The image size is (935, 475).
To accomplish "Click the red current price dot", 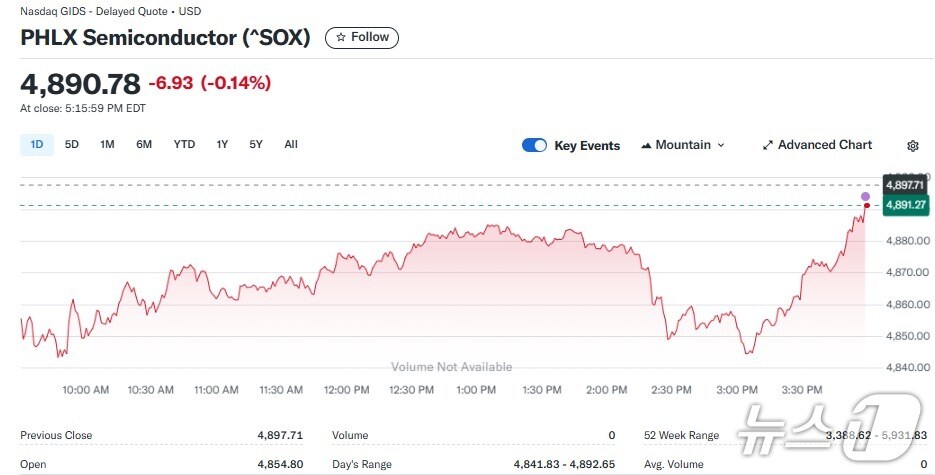I will [866, 206].
